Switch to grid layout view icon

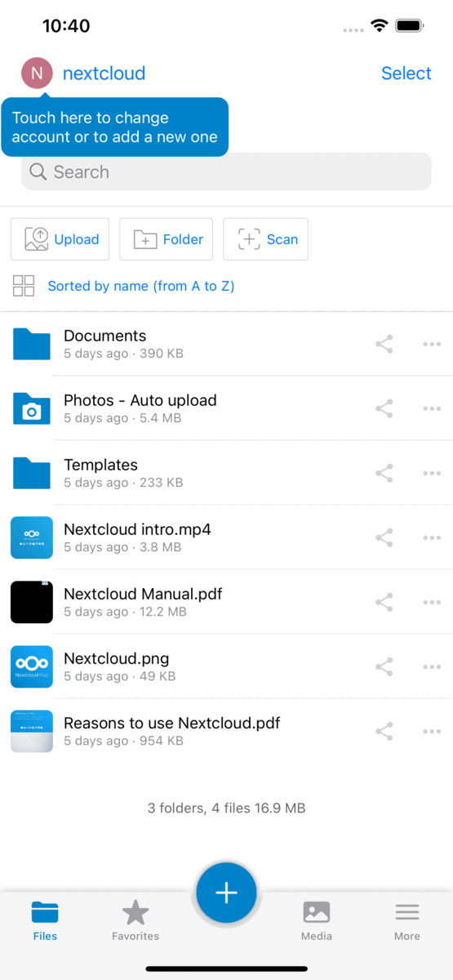click(24, 286)
